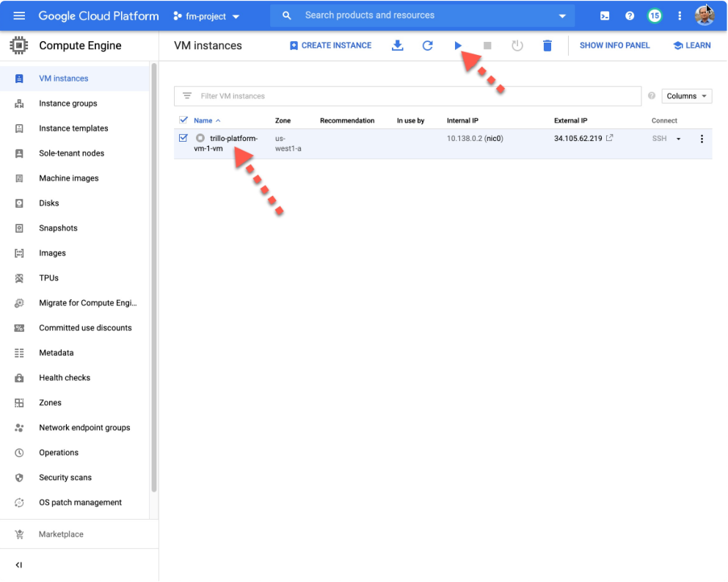The width and height of the screenshot is (728, 582).
Task: Focus the Search products and resources field
Action: tap(423, 15)
